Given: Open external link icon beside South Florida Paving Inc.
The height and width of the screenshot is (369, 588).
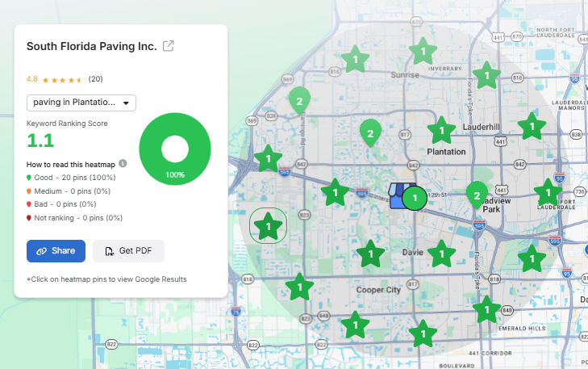Looking at the screenshot, I should click(169, 46).
